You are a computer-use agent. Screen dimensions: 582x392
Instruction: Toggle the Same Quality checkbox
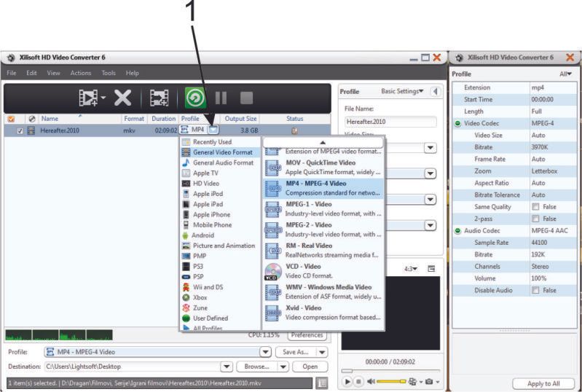[x=535, y=207]
